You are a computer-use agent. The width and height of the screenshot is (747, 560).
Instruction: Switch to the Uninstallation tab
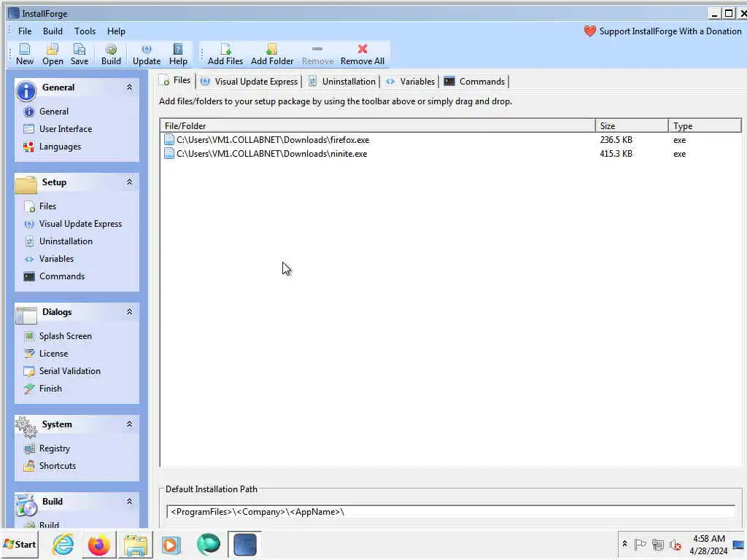pyautogui.click(x=342, y=82)
